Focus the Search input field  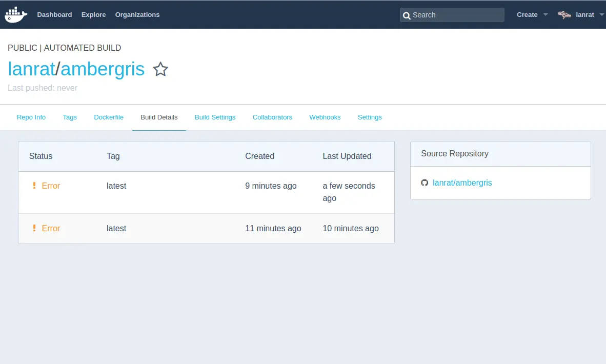pos(452,15)
